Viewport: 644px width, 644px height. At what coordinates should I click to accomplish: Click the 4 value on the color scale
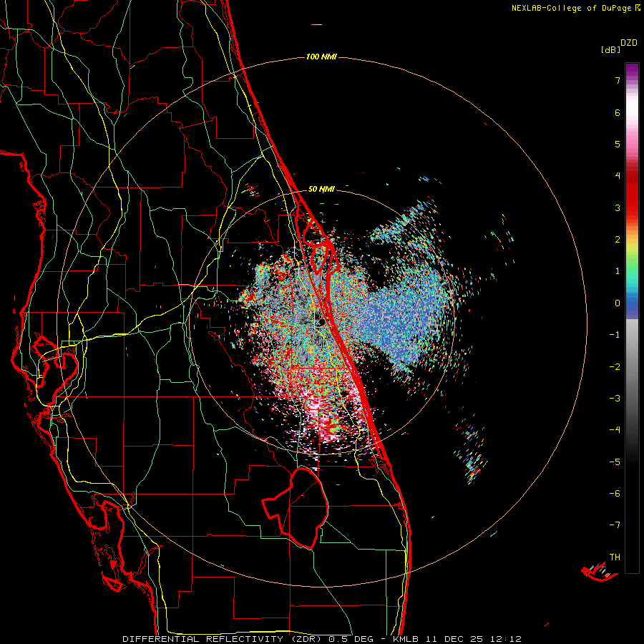coord(618,176)
